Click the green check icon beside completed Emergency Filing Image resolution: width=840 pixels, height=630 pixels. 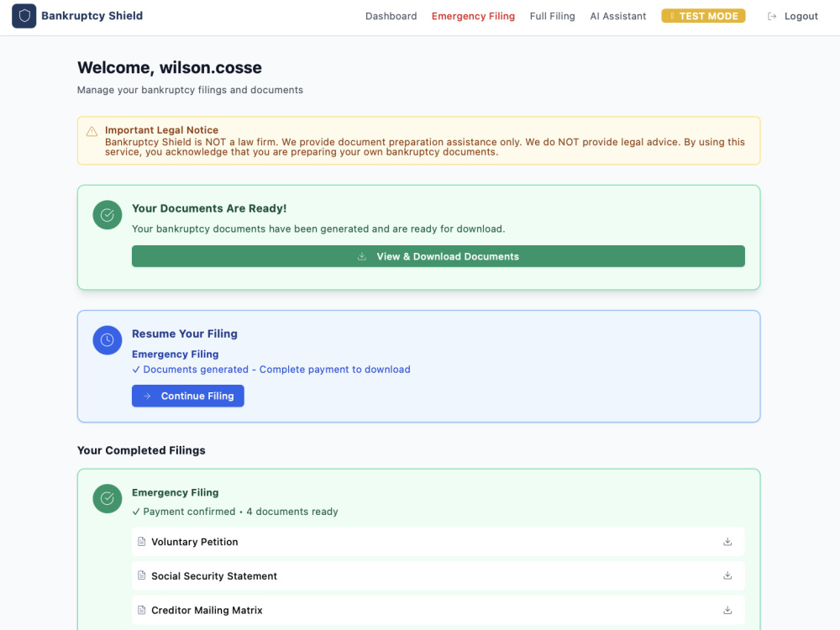tap(108, 499)
